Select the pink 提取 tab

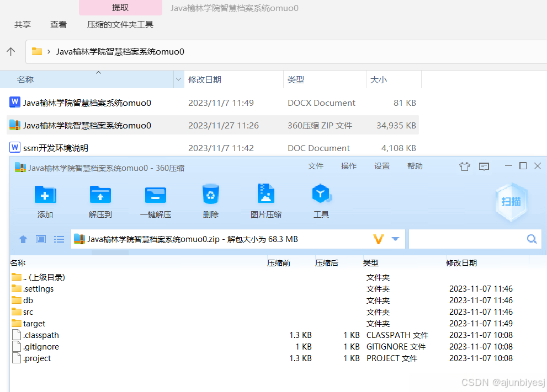coord(120,8)
